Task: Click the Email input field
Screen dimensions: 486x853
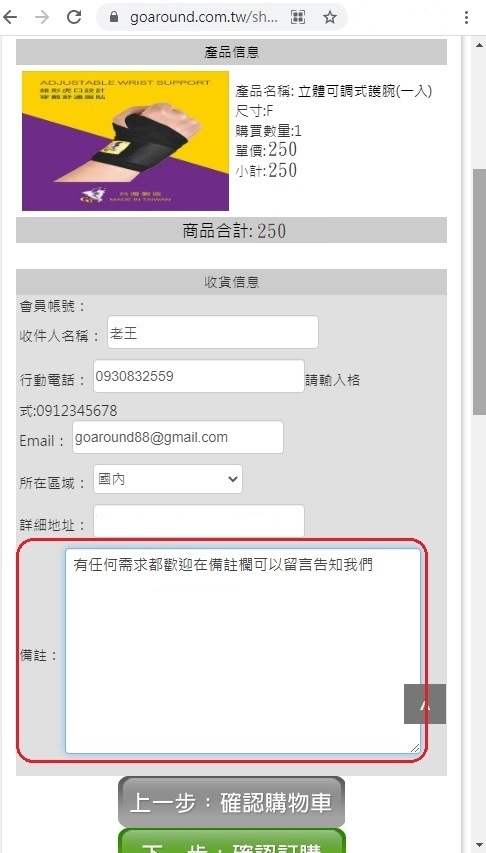Action: pos(178,437)
